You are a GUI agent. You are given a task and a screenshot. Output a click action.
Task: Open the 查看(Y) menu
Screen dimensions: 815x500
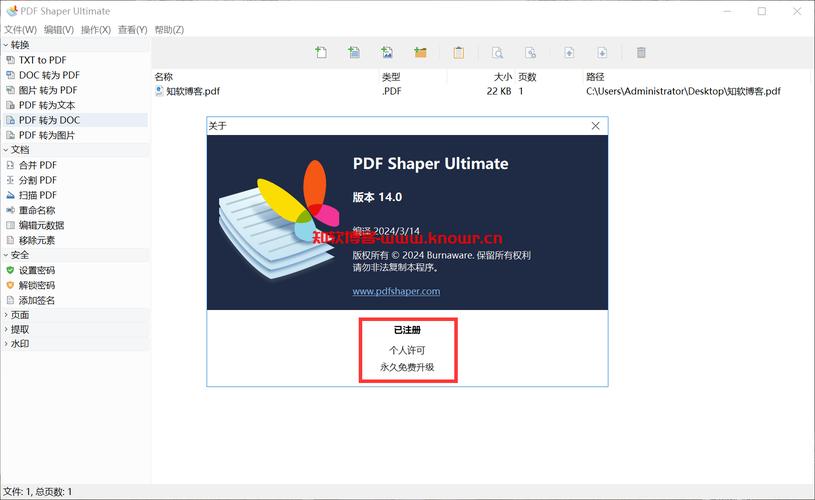tap(133, 30)
